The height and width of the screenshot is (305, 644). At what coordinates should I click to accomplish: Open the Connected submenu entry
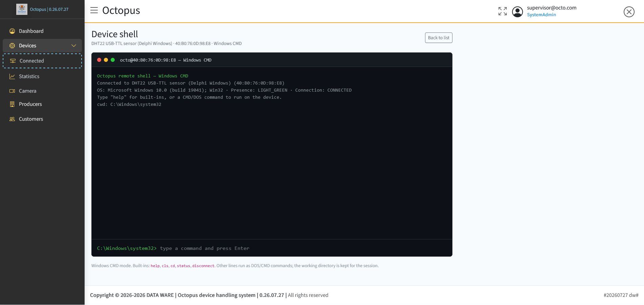click(42, 61)
